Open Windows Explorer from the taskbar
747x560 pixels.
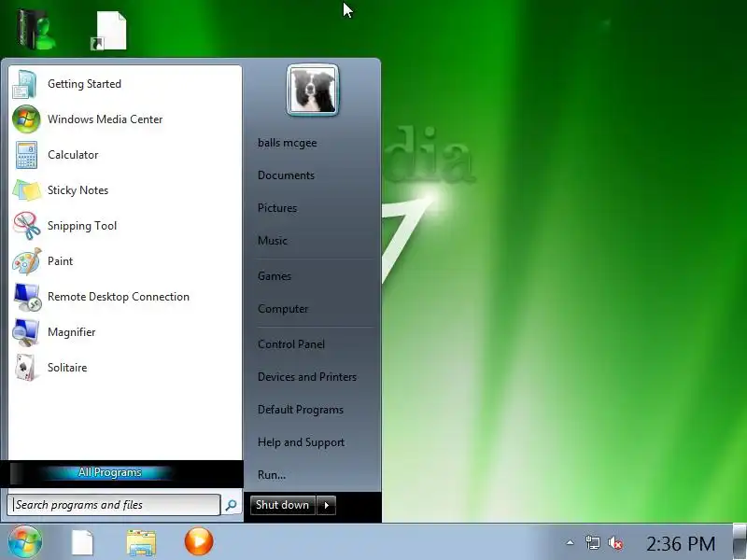[x=141, y=542]
